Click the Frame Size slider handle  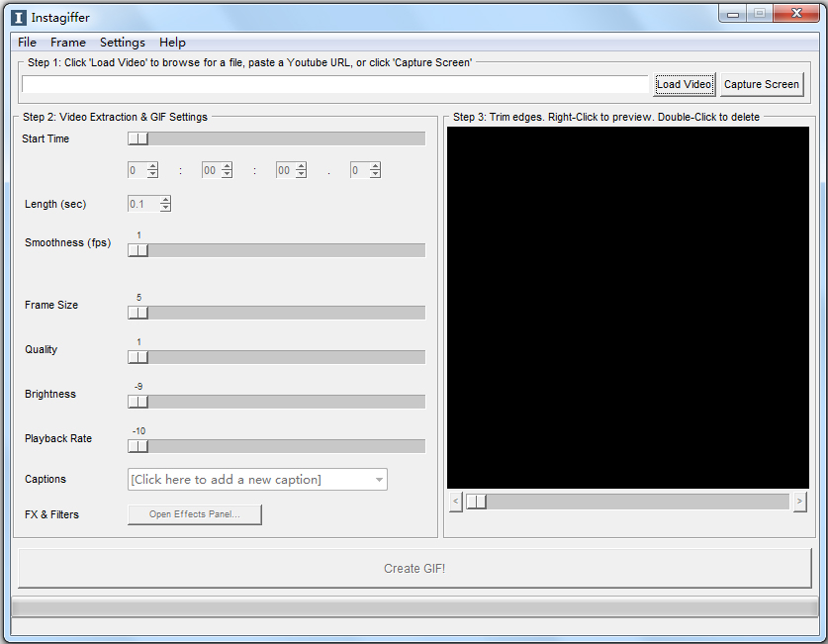[x=138, y=313]
